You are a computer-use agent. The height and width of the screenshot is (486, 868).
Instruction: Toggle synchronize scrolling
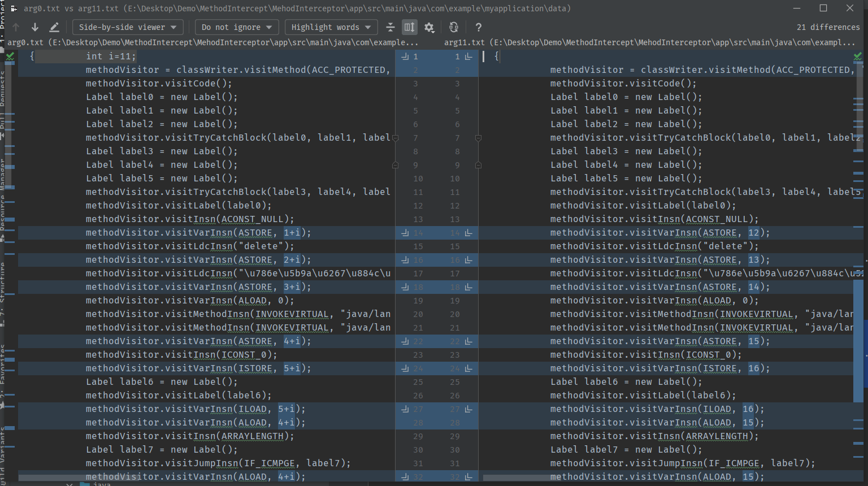[x=409, y=27]
